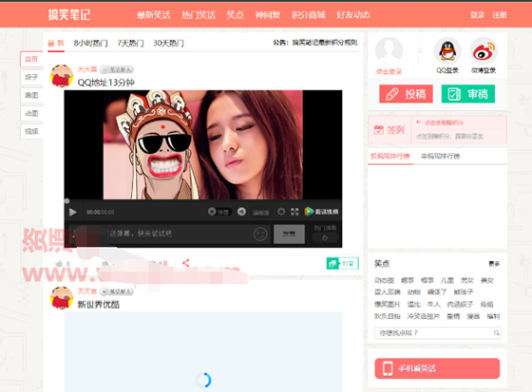Image resolution: width=532 pixels, height=392 pixels.
Task: Click the QQ penguin login icon
Action: pyautogui.click(x=447, y=51)
